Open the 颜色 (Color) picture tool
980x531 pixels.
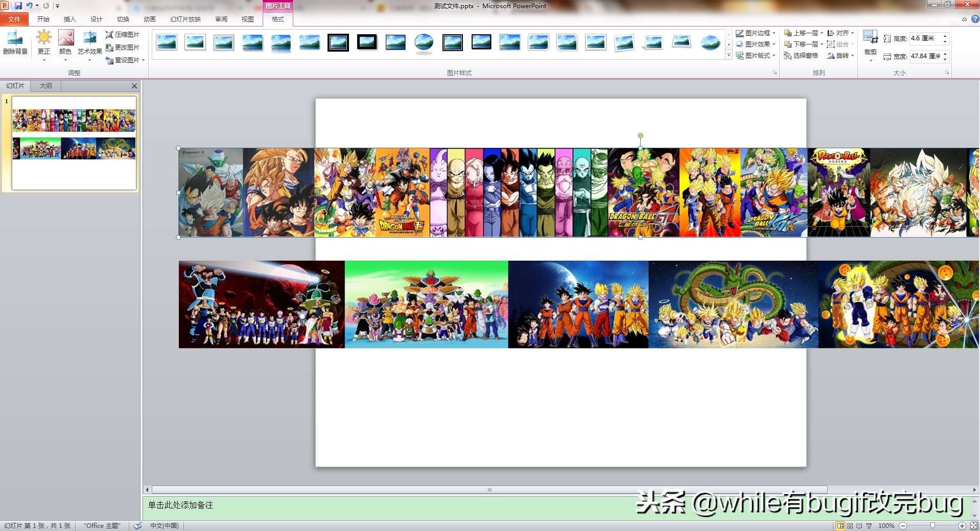pos(65,42)
